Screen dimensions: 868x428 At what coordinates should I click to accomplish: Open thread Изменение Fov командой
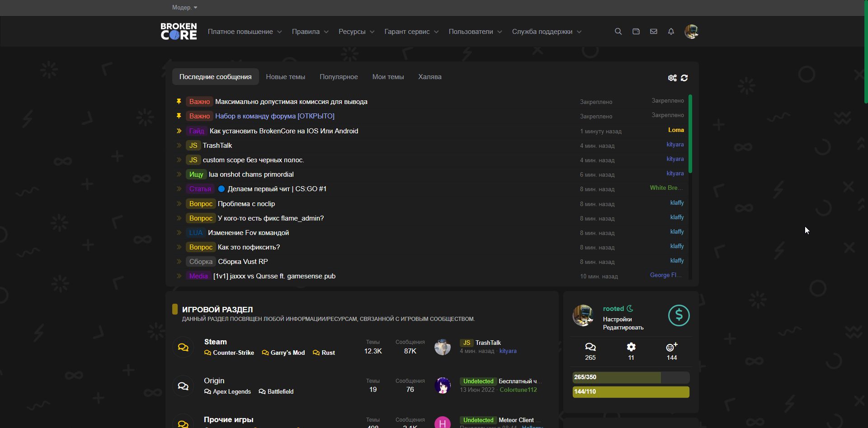point(248,233)
